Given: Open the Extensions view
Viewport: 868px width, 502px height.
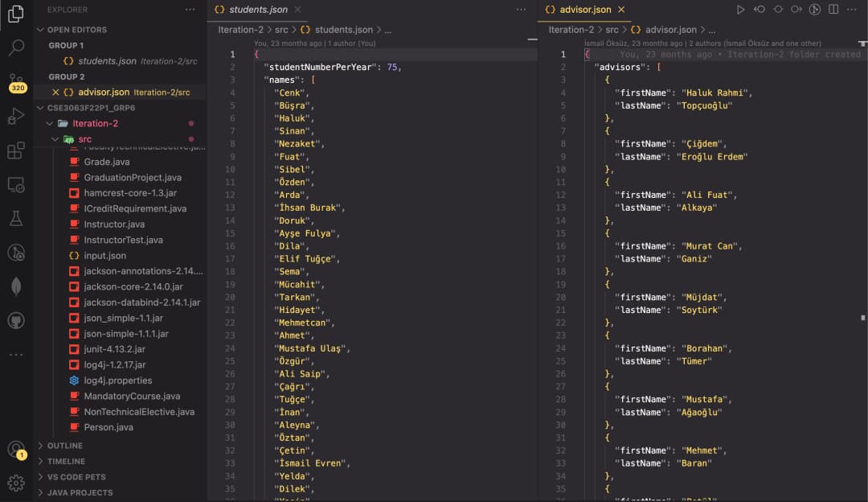Looking at the screenshot, I should pyautogui.click(x=16, y=151).
